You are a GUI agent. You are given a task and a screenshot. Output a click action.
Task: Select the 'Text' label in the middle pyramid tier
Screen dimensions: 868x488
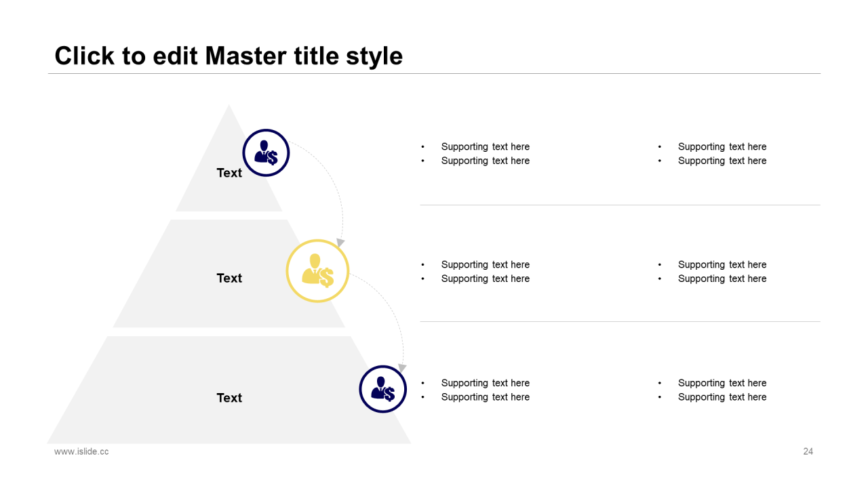[229, 278]
